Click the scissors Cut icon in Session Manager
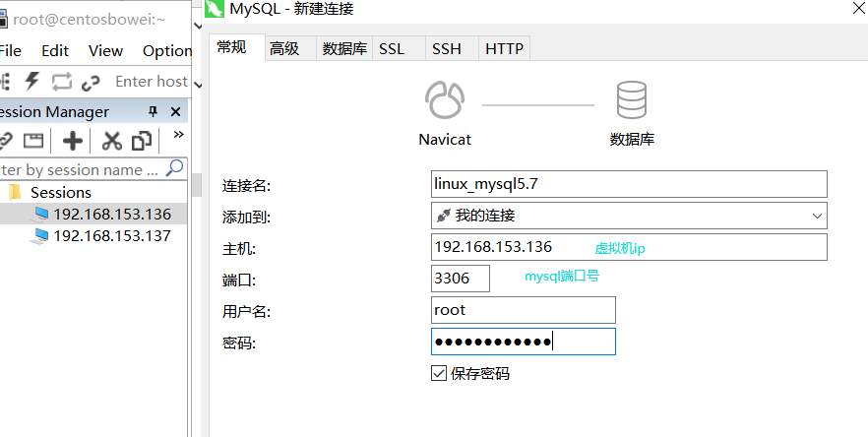Image resolution: width=868 pixels, height=437 pixels. tap(112, 141)
